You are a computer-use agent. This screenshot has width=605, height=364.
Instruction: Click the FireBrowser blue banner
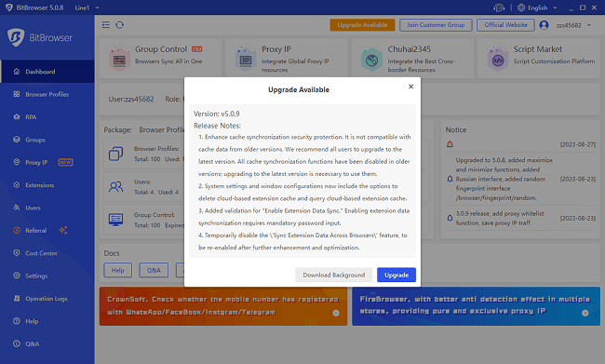(476, 306)
